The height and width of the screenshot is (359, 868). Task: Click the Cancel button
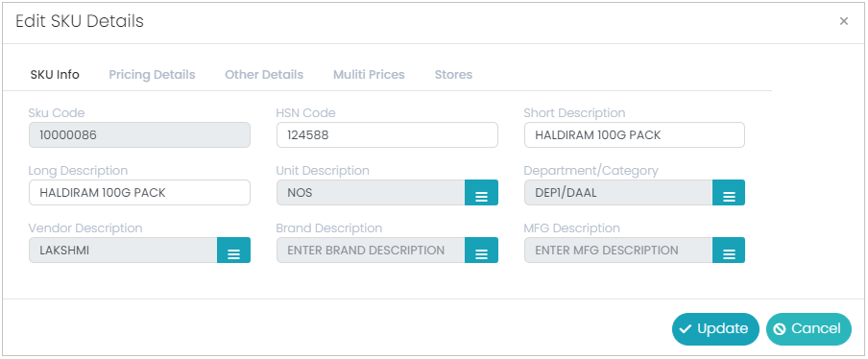click(808, 329)
